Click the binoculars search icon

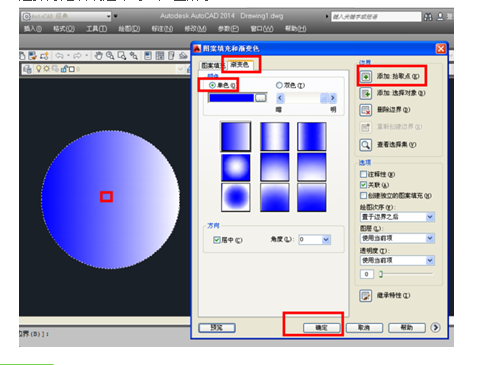[428, 17]
